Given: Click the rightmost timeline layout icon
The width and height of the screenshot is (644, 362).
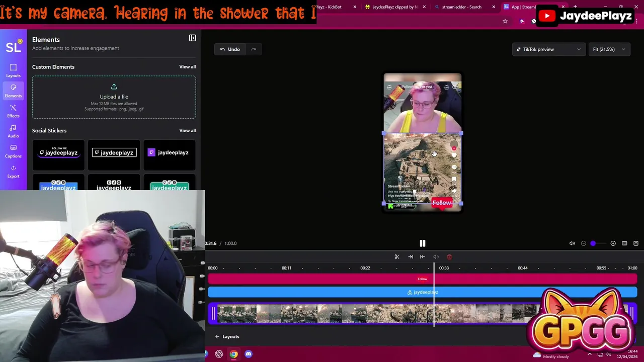Looking at the screenshot, I should click(636, 243).
